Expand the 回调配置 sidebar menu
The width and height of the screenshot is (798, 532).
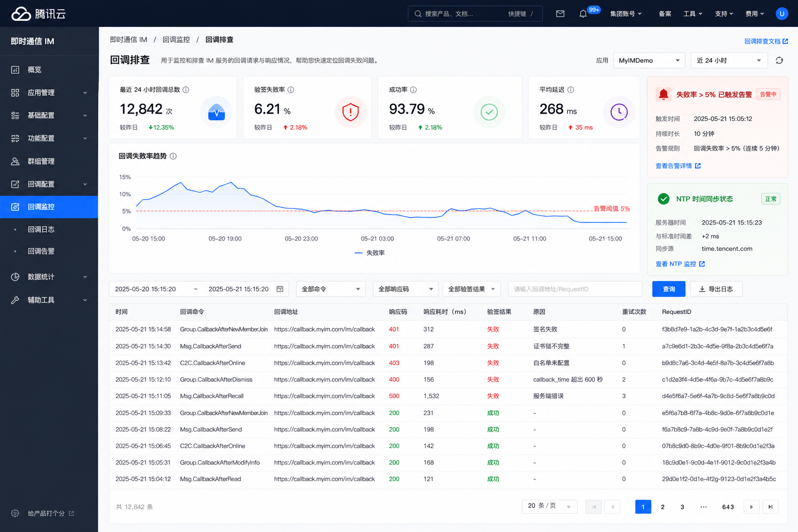(49, 184)
